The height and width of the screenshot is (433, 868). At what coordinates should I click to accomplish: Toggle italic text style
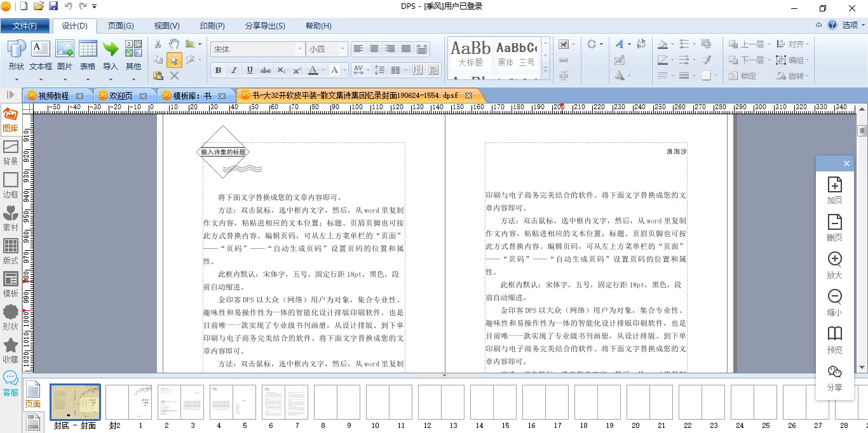pos(234,70)
